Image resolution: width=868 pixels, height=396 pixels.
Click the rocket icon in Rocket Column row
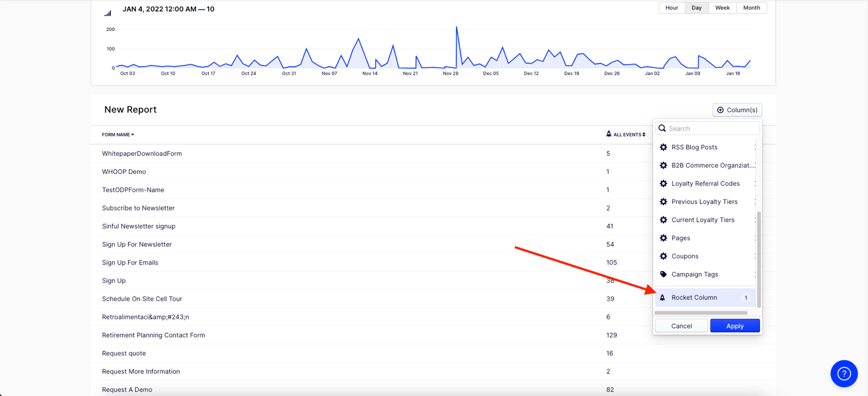(662, 298)
